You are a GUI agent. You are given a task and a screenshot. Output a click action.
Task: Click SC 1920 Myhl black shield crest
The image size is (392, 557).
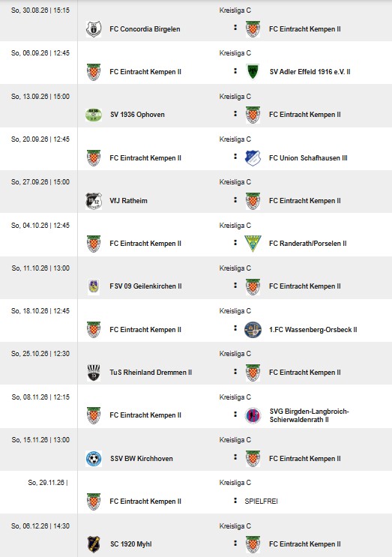[x=94, y=544]
